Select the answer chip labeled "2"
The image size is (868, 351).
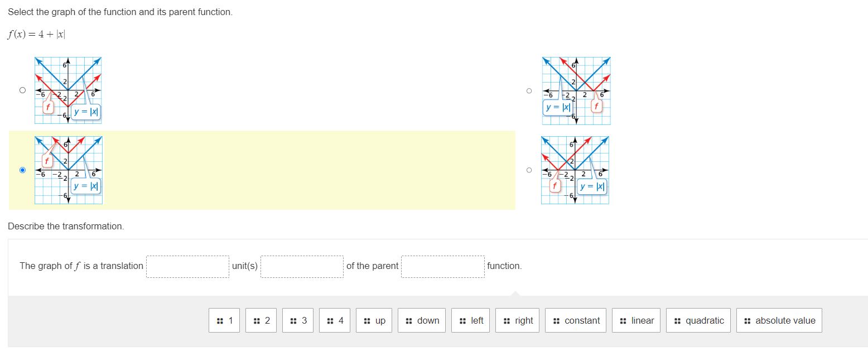pyautogui.click(x=261, y=320)
